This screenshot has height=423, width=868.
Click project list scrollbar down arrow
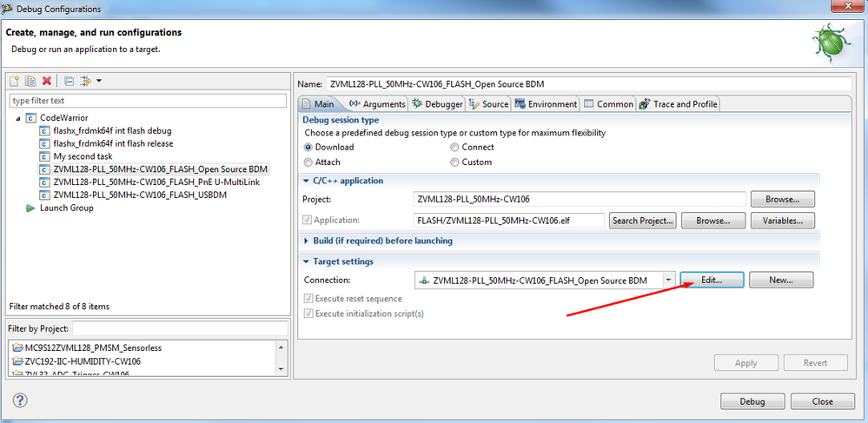pyautogui.click(x=281, y=369)
